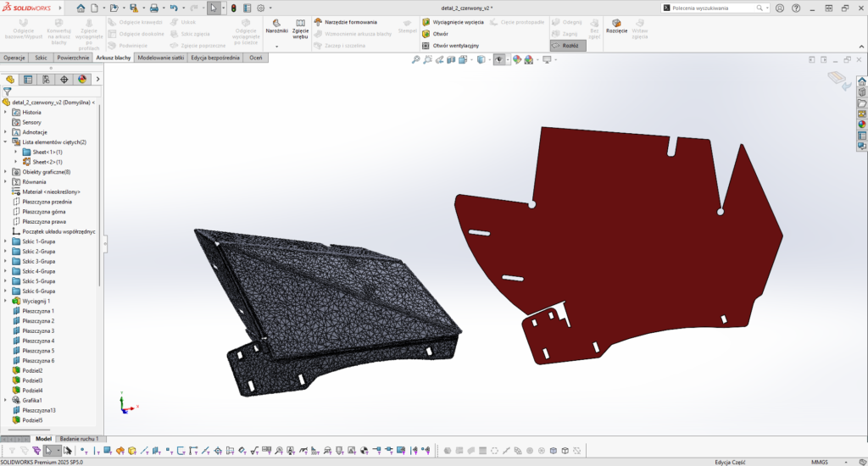The width and height of the screenshot is (868, 466).
Task: Collapse the Lista elementów ciętych(2) folder
Action: 6,141
